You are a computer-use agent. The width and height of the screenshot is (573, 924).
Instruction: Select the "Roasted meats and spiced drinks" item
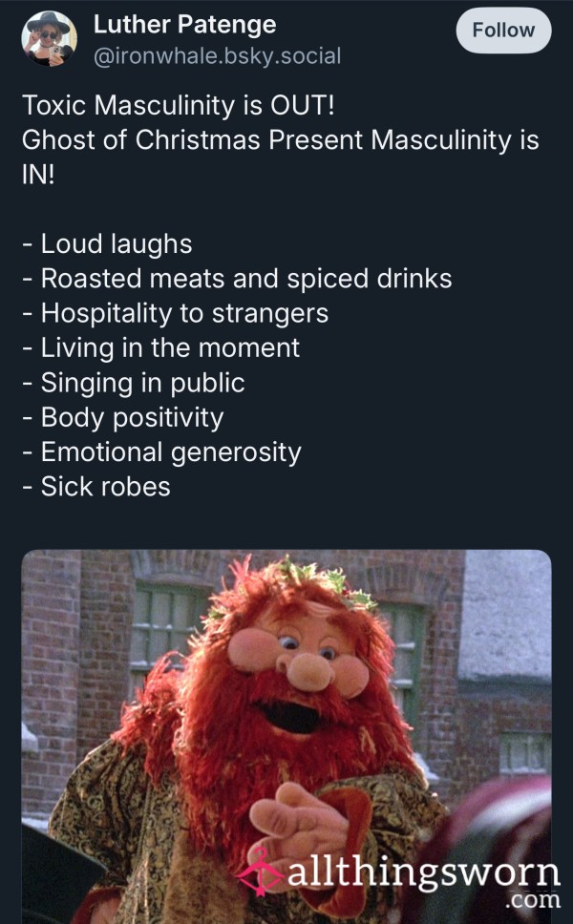[x=237, y=279]
